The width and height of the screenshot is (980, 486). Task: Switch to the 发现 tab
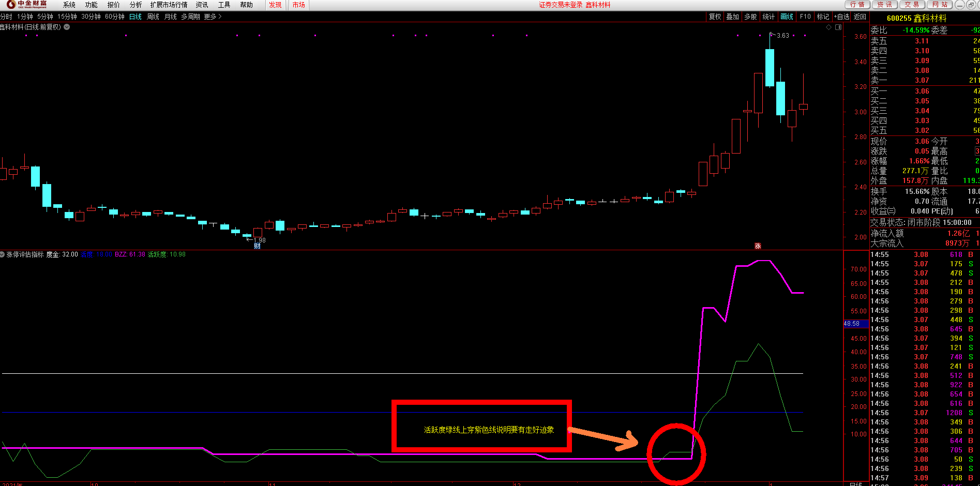point(276,5)
